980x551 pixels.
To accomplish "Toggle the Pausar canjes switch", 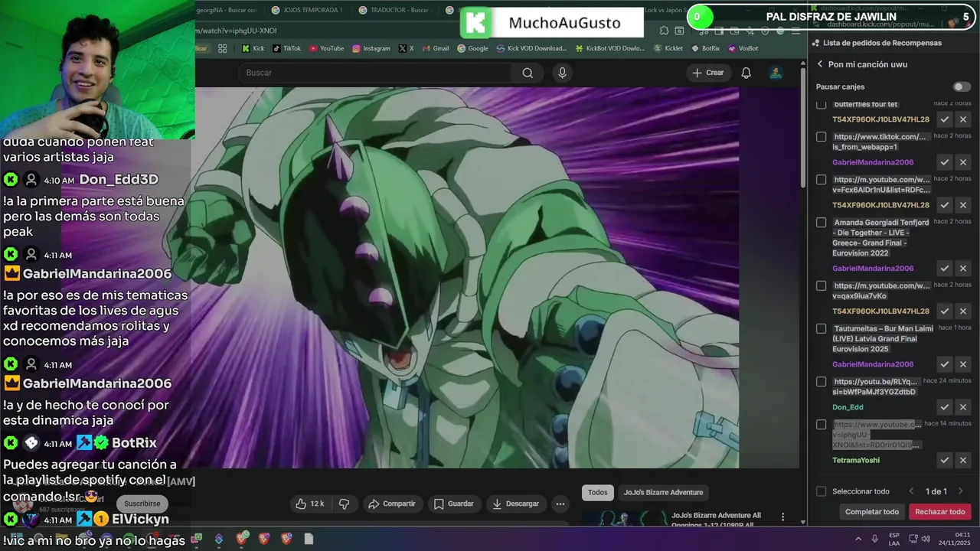I will click(x=962, y=86).
